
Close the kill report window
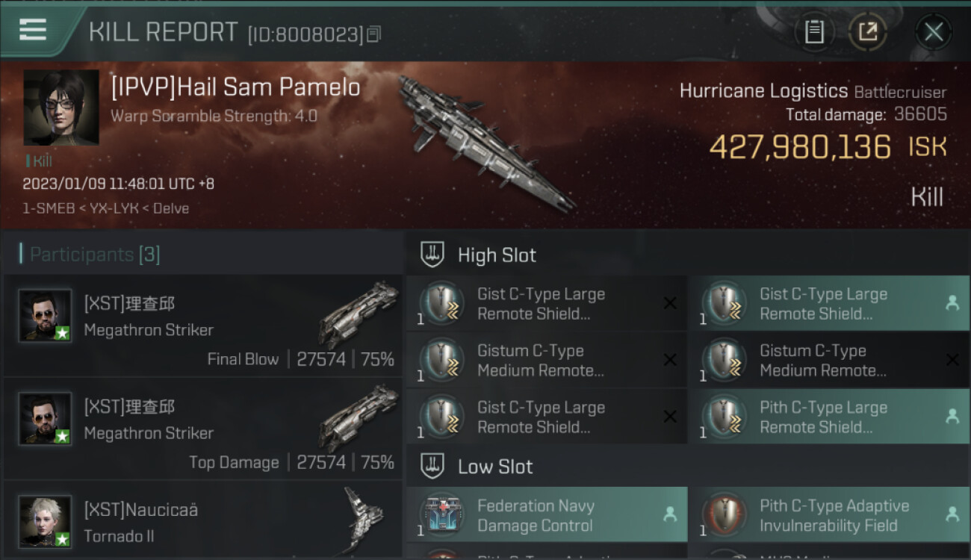pos(934,32)
